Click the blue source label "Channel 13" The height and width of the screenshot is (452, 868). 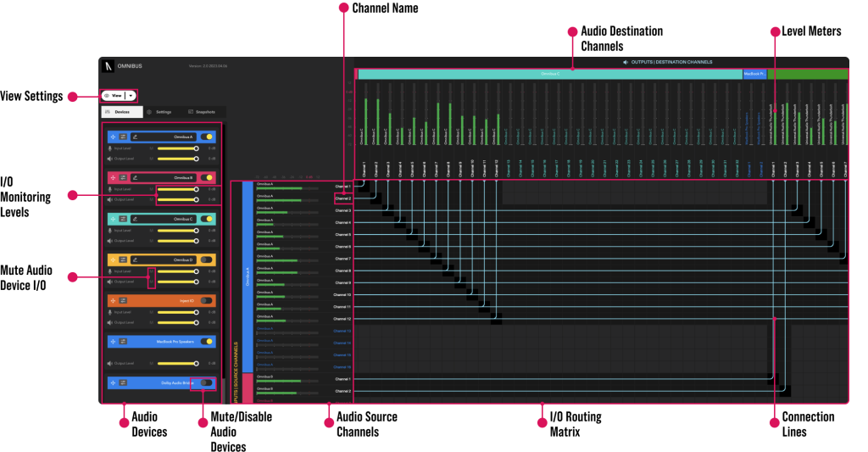(342, 332)
